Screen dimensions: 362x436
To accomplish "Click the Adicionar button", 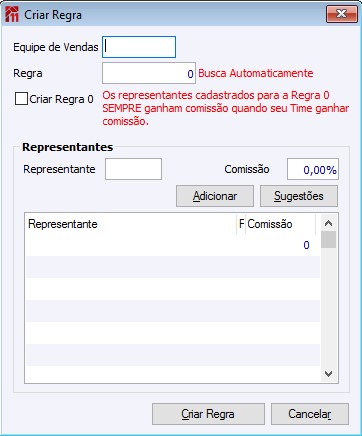I will [215, 196].
